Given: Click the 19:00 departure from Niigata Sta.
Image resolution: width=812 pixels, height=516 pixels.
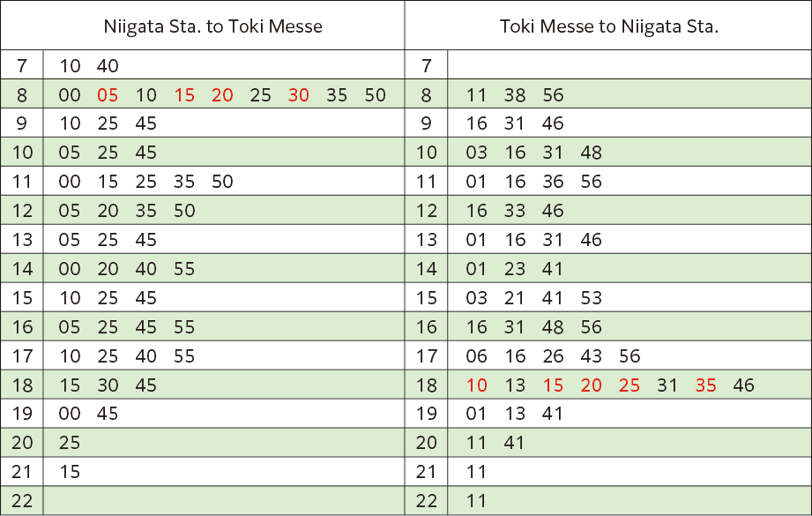Looking at the screenshot, I should (x=70, y=414).
